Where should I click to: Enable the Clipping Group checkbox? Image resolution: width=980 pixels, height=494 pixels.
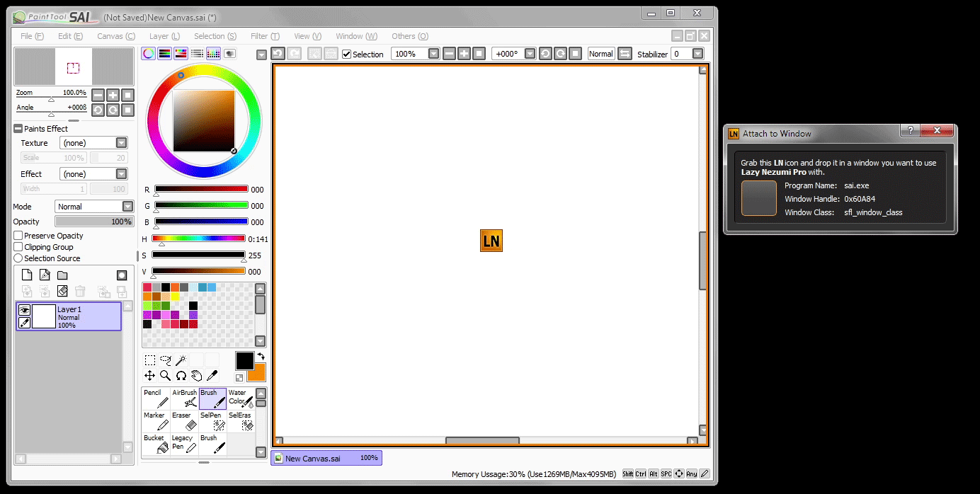point(18,247)
